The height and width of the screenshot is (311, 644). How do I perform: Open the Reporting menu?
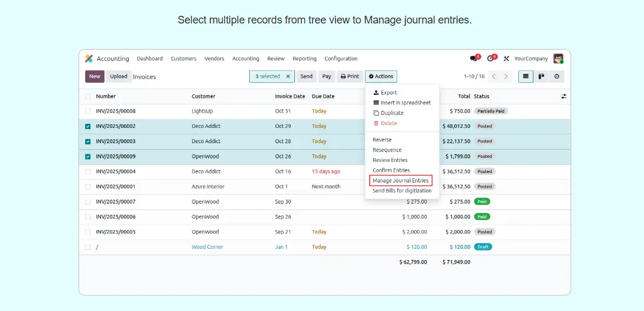click(304, 59)
